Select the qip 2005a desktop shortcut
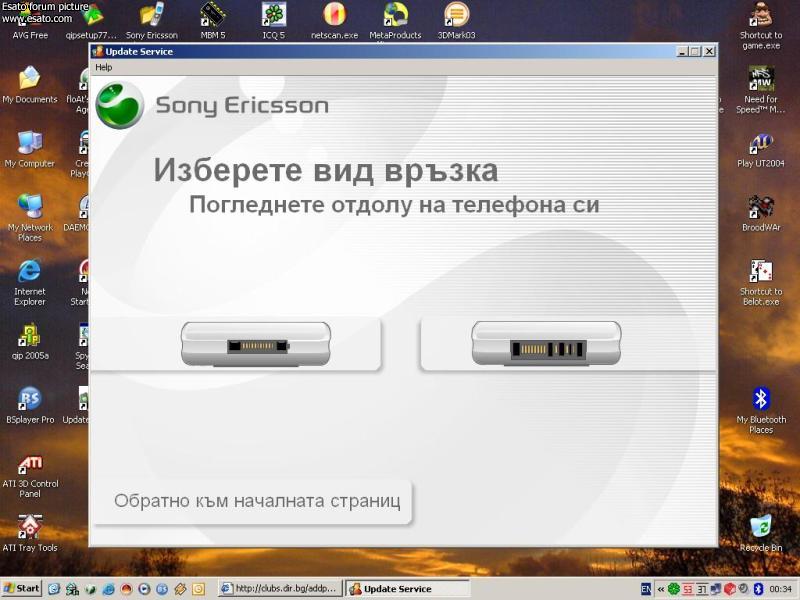This screenshot has height=600, width=800. [x=30, y=342]
